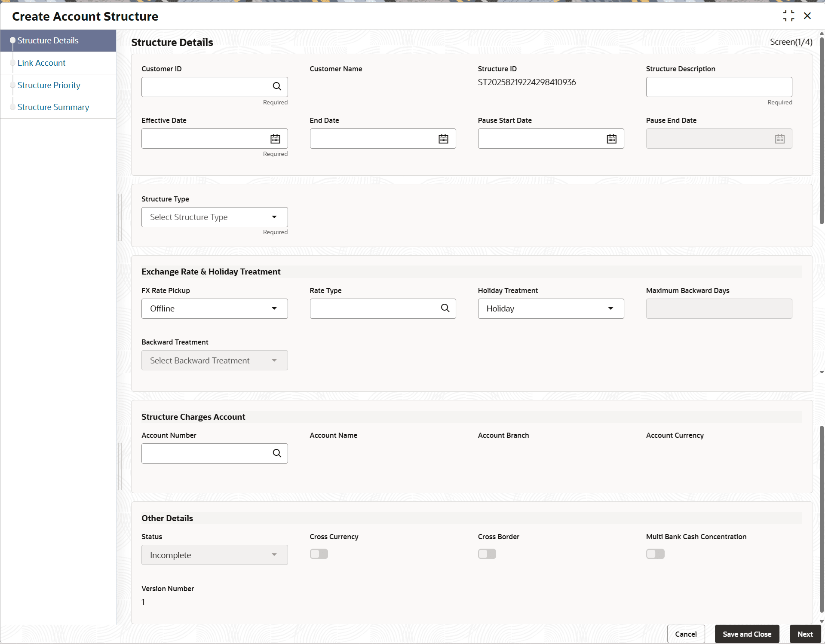
Task: Open the End Date calendar picker
Action: pos(443,139)
